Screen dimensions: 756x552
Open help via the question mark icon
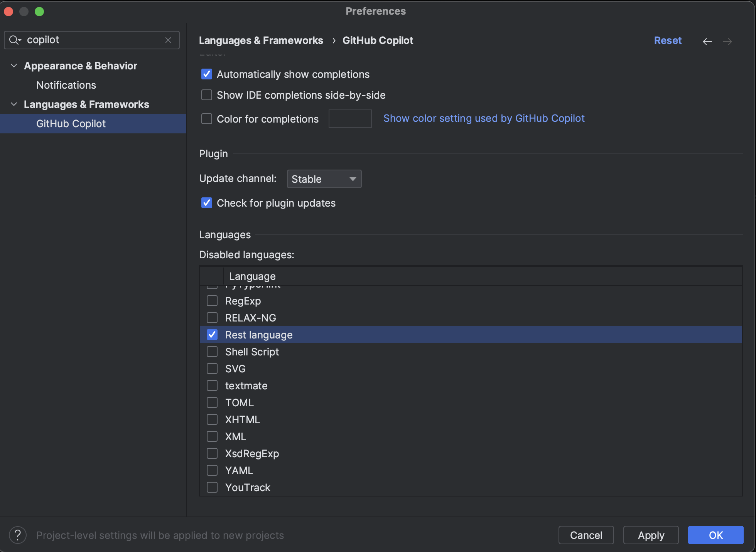[17, 535]
